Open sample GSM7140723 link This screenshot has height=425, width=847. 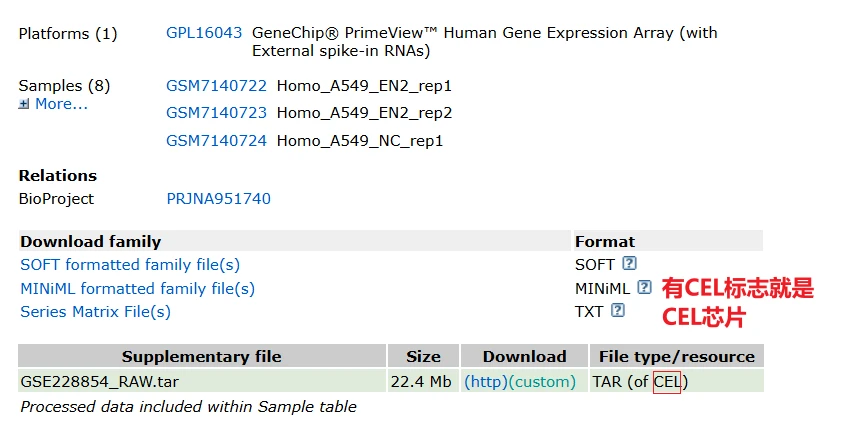point(216,113)
